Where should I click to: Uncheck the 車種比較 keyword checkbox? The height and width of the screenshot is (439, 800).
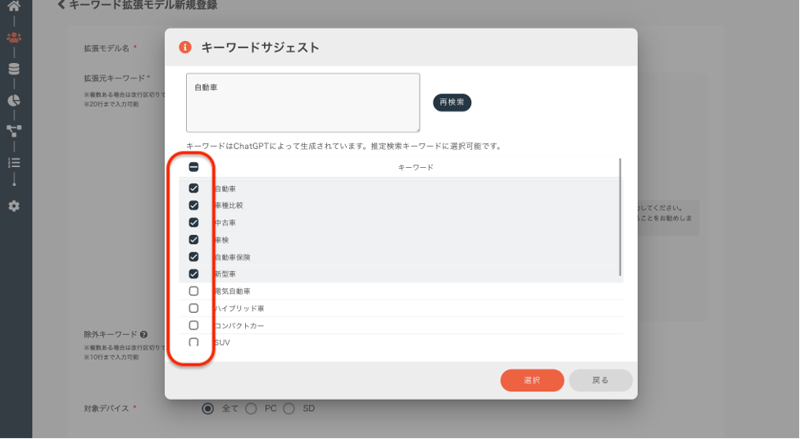tap(193, 205)
